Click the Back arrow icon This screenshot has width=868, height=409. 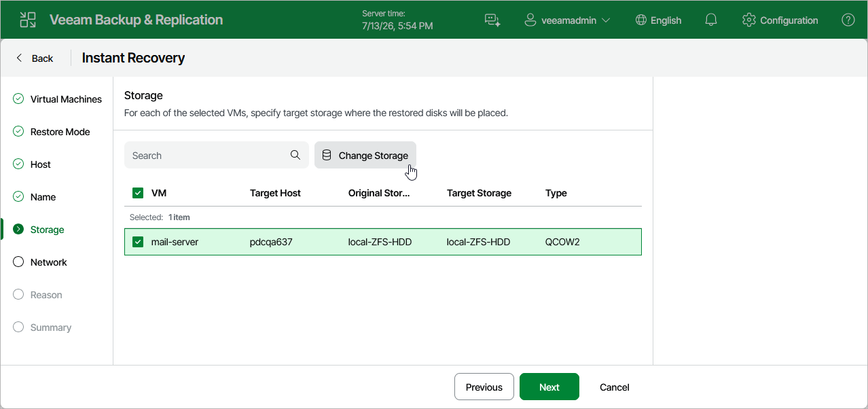pyautogui.click(x=19, y=58)
